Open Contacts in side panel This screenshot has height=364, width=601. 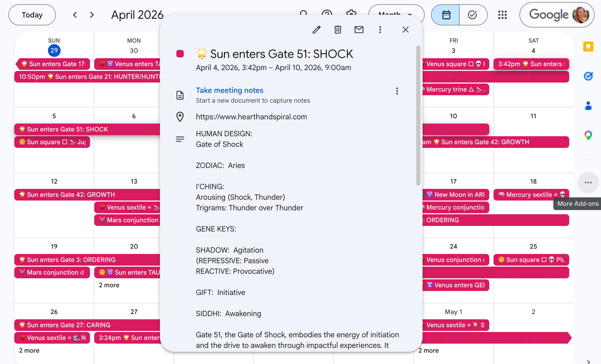coord(588,106)
